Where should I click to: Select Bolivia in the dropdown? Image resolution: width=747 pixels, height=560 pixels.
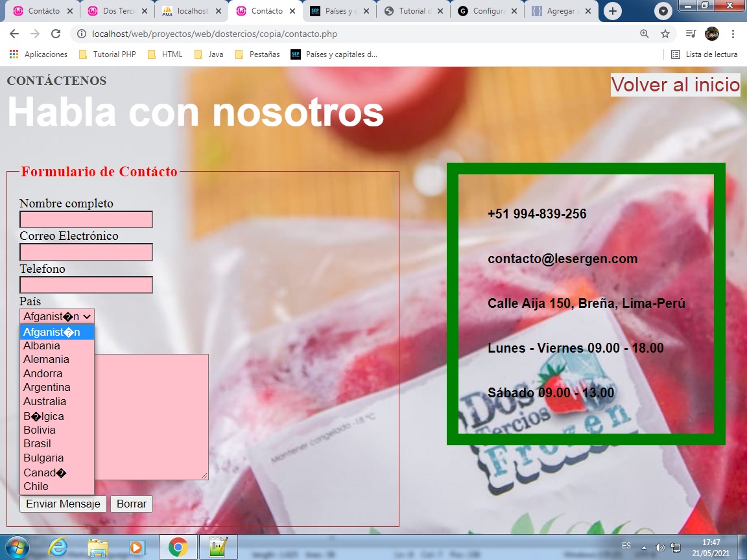pyautogui.click(x=57, y=430)
